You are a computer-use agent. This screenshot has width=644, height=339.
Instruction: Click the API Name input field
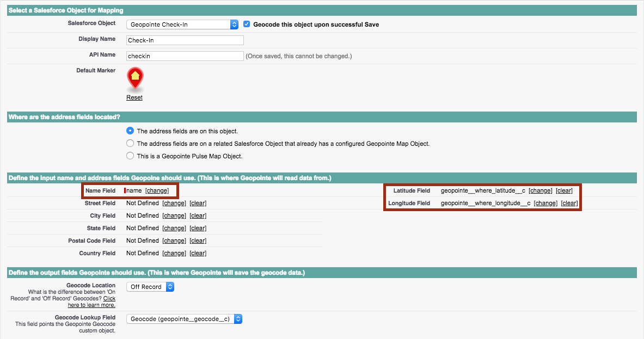185,56
